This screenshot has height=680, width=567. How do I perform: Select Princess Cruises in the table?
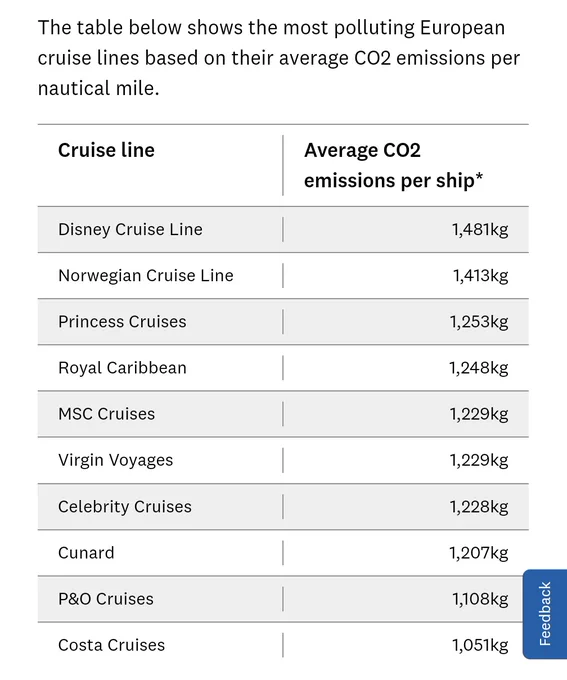[x=122, y=321]
